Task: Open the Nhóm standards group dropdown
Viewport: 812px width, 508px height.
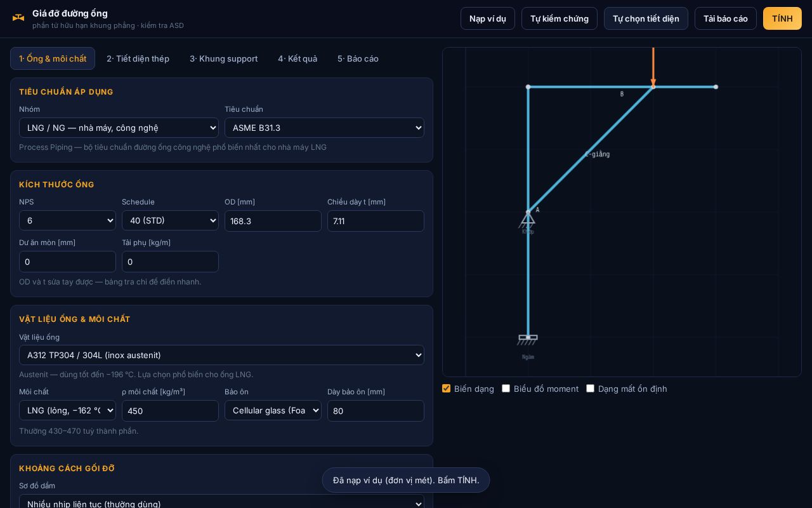Action: click(x=119, y=128)
